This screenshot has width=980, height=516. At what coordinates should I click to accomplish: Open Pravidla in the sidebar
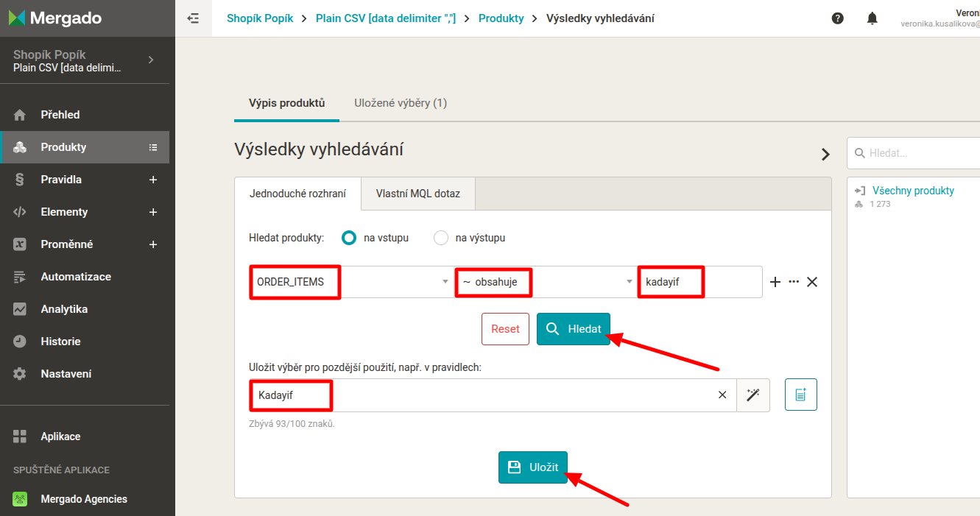(61, 180)
